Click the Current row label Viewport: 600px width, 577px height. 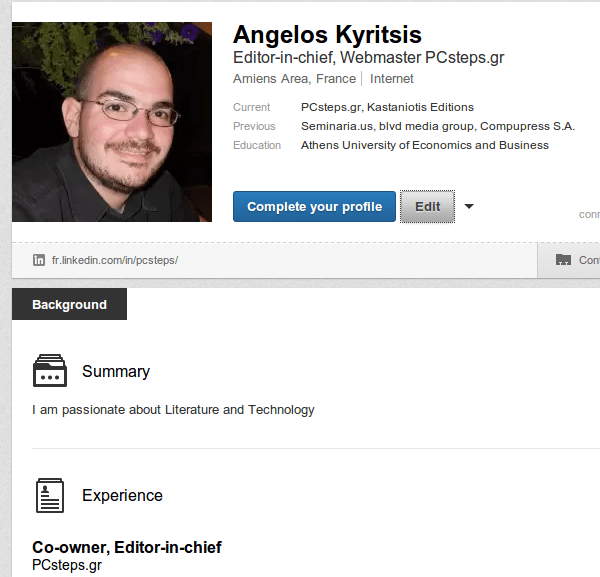click(251, 107)
